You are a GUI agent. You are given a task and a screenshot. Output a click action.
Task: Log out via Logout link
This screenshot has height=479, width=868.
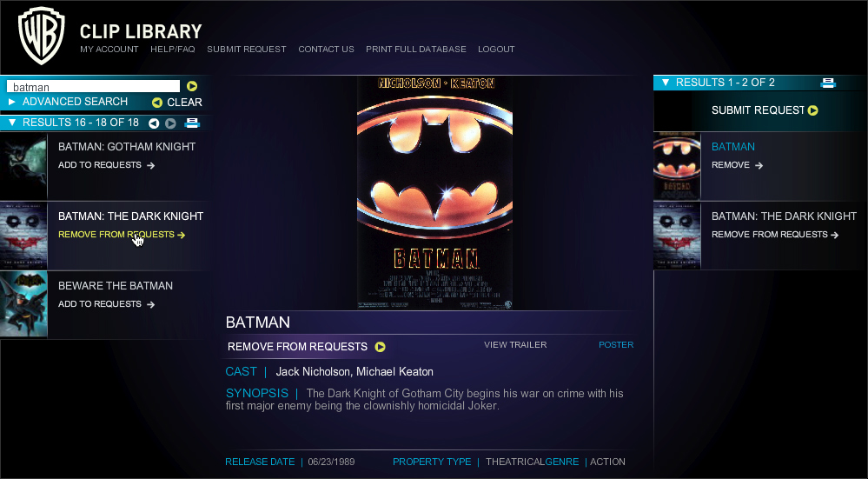tap(496, 50)
